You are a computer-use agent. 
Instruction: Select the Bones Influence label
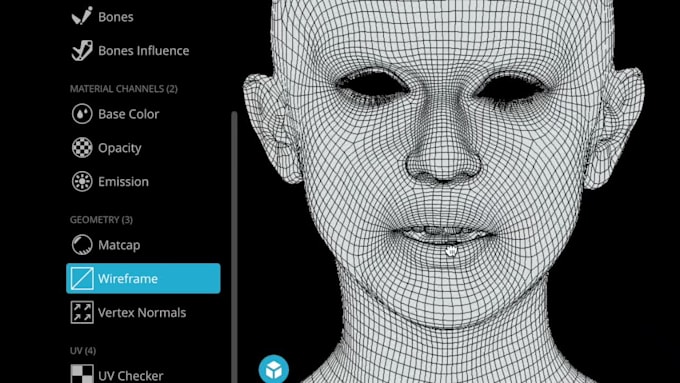tap(144, 51)
